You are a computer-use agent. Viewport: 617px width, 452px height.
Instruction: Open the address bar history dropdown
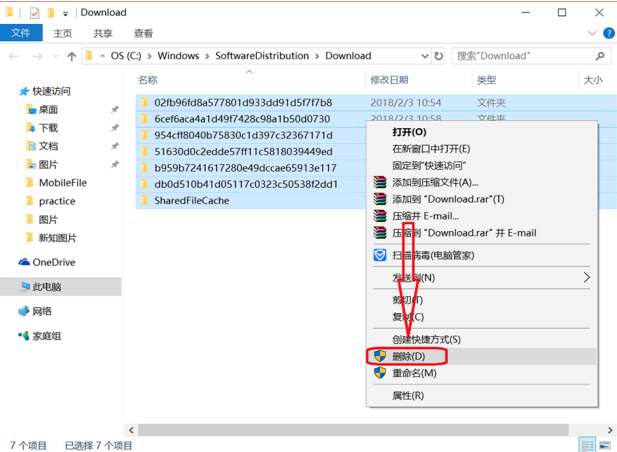click(425, 57)
